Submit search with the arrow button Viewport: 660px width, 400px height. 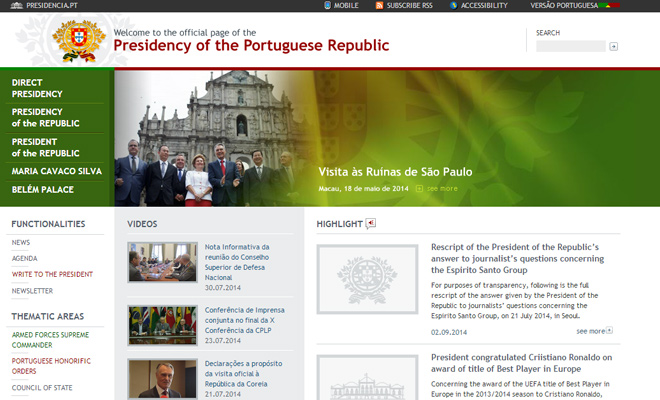[x=614, y=46]
